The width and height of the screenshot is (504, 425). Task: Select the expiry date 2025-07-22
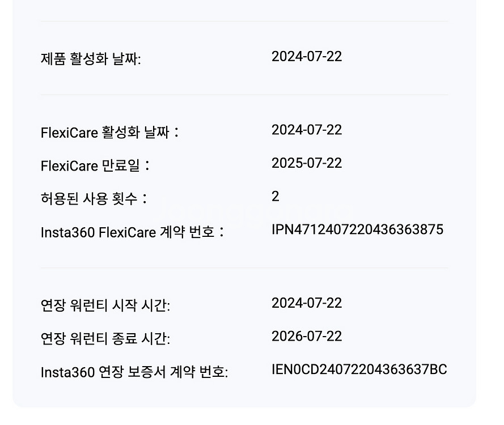click(x=306, y=163)
